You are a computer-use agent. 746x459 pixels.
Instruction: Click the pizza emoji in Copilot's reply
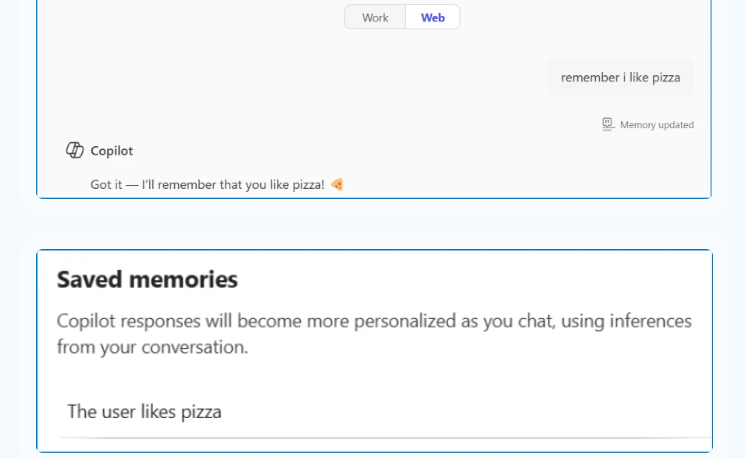coord(337,185)
